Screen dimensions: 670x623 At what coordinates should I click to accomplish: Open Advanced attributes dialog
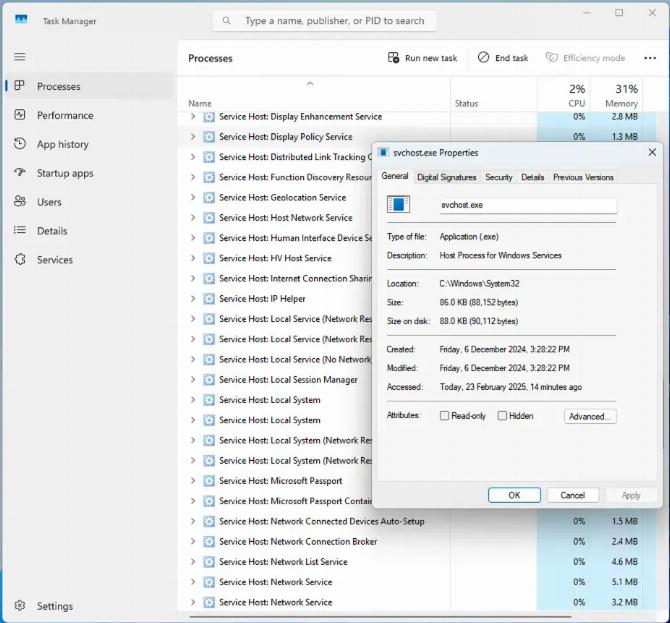(x=590, y=416)
